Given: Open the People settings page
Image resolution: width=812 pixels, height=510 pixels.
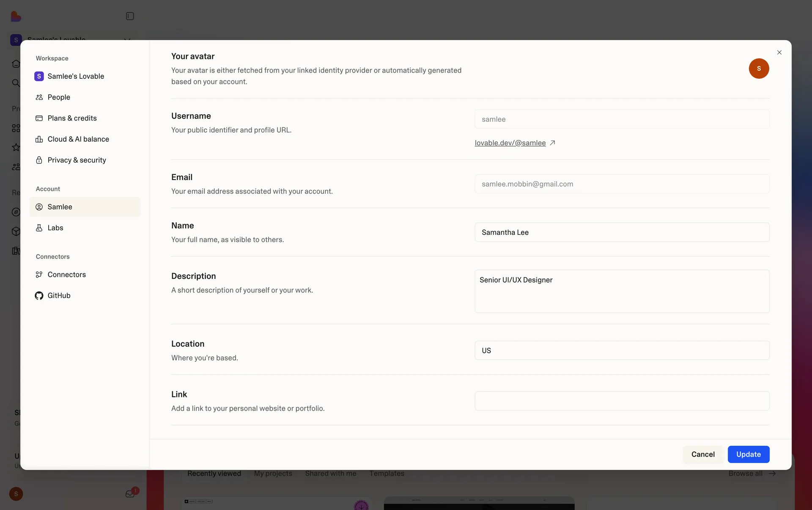Looking at the screenshot, I should click(59, 97).
